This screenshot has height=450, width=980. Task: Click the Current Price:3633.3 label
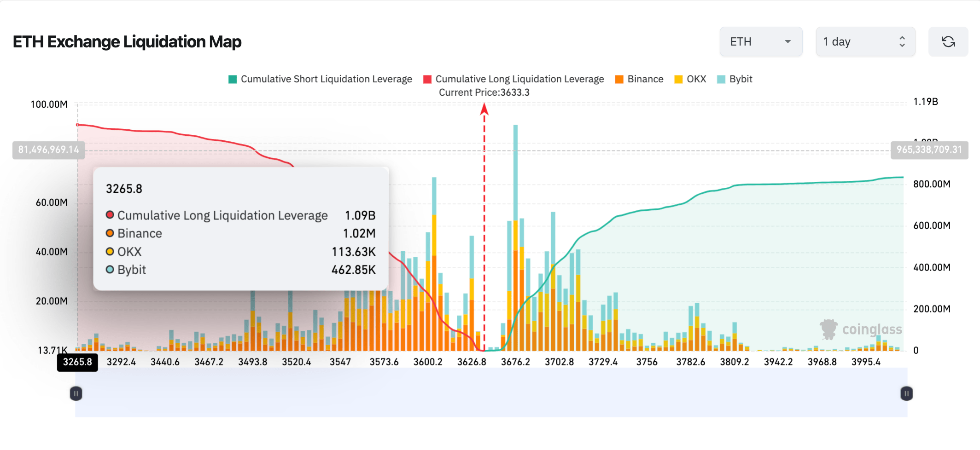tap(484, 92)
